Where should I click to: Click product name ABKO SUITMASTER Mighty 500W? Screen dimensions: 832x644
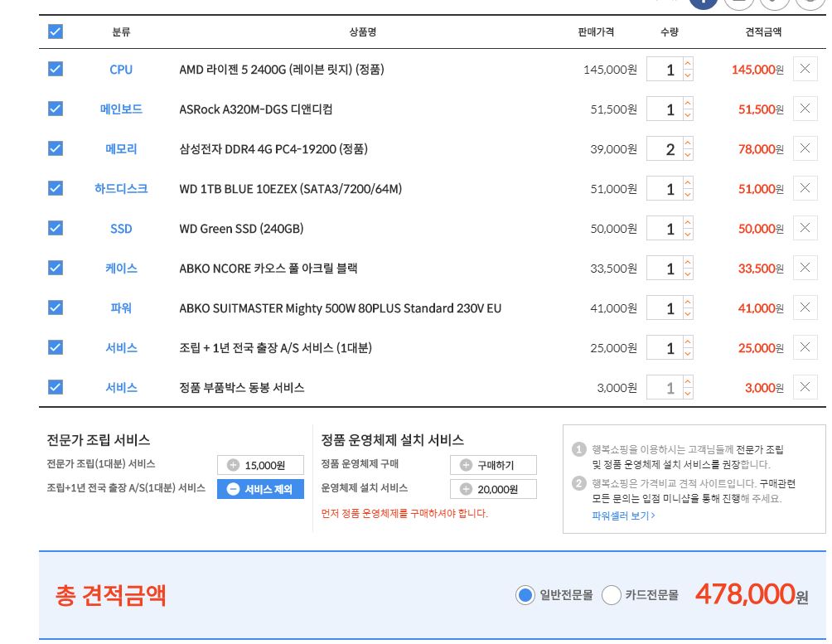pyautogui.click(x=340, y=308)
